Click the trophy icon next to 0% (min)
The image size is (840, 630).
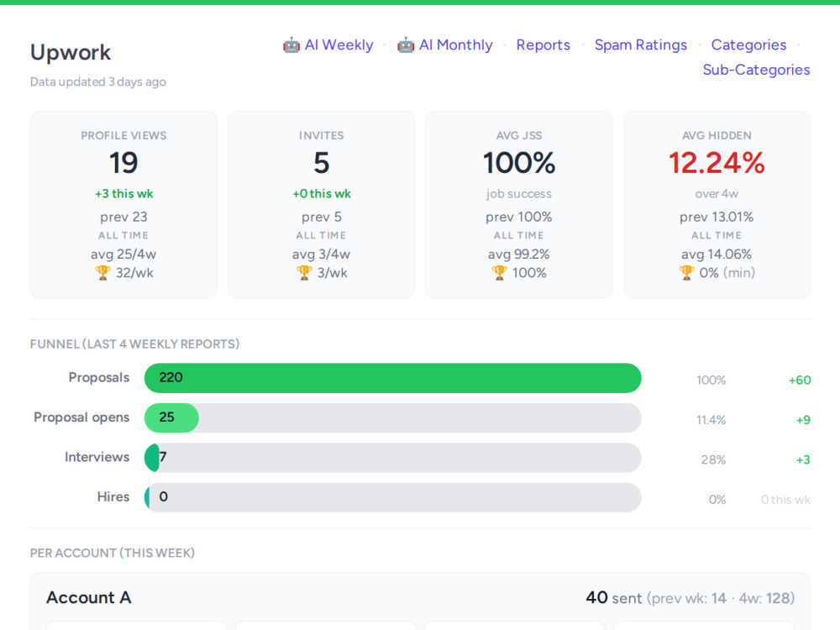coord(686,273)
